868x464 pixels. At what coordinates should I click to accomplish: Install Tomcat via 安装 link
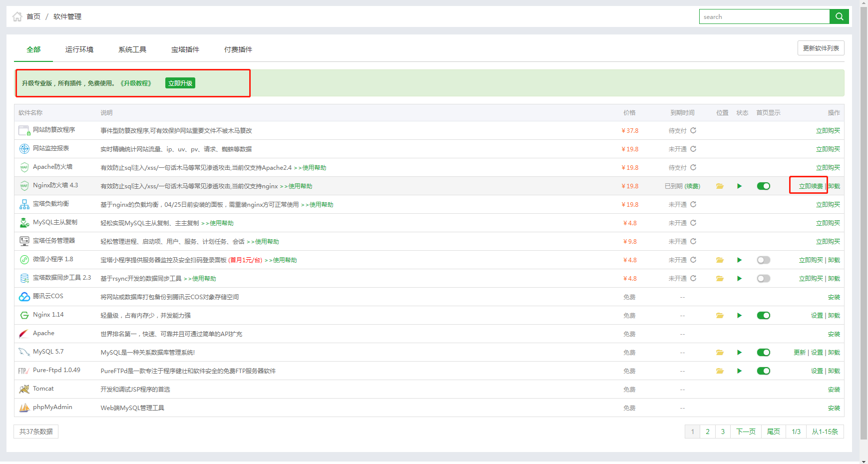pyautogui.click(x=834, y=389)
